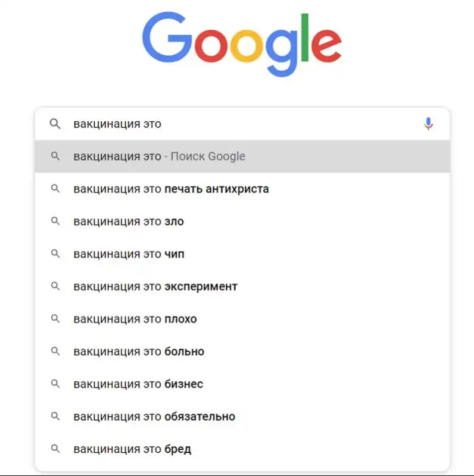This screenshot has width=474, height=476.
Task: Click the microphone voice search icon
Action: click(x=428, y=124)
